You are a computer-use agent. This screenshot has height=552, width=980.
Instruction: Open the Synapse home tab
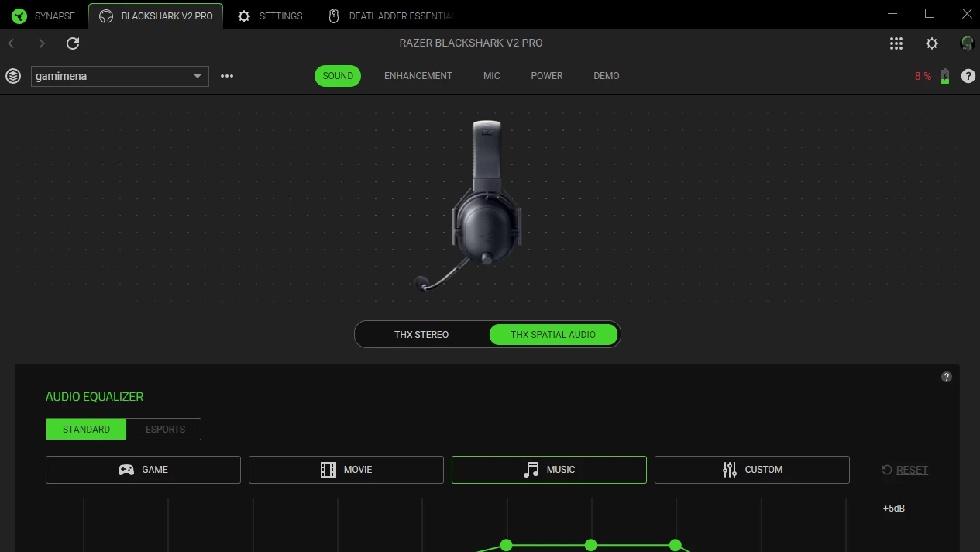[x=44, y=16]
